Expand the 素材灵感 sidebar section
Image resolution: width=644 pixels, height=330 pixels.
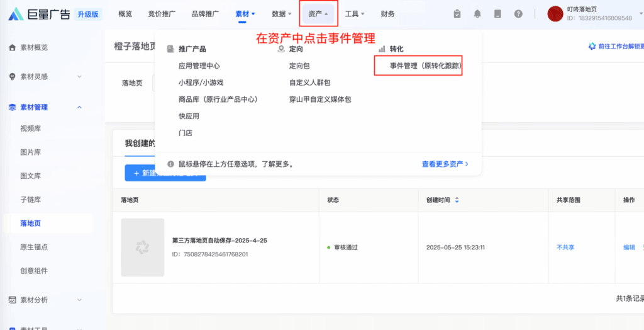79,76
